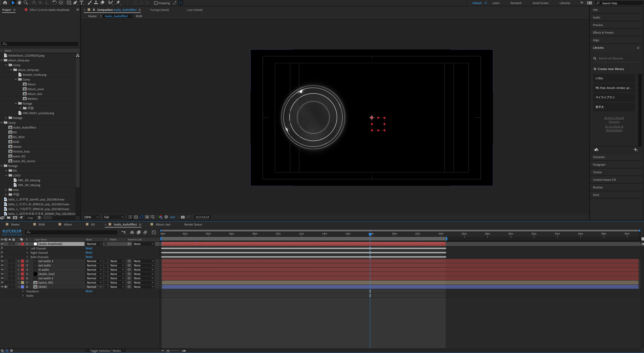Viewport: 644px width, 353px height.
Task: Select the Clone Stamp tool
Action: (96, 3)
